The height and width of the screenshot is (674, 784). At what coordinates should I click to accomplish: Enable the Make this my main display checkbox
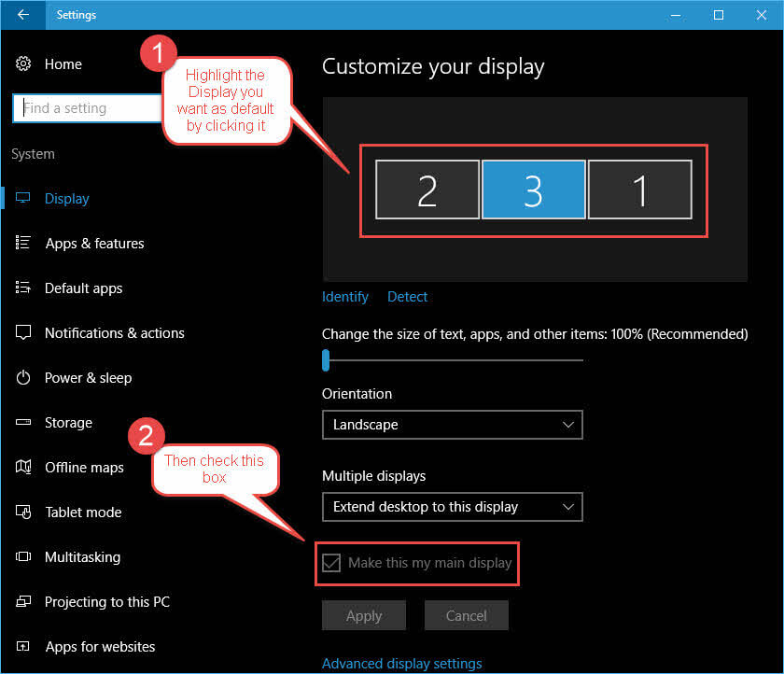coord(331,563)
